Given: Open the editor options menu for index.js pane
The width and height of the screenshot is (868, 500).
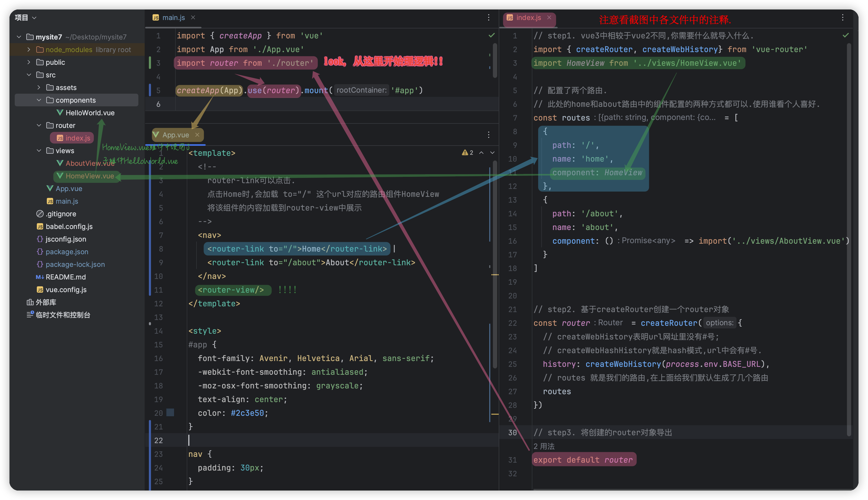Looking at the screenshot, I should (x=842, y=18).
